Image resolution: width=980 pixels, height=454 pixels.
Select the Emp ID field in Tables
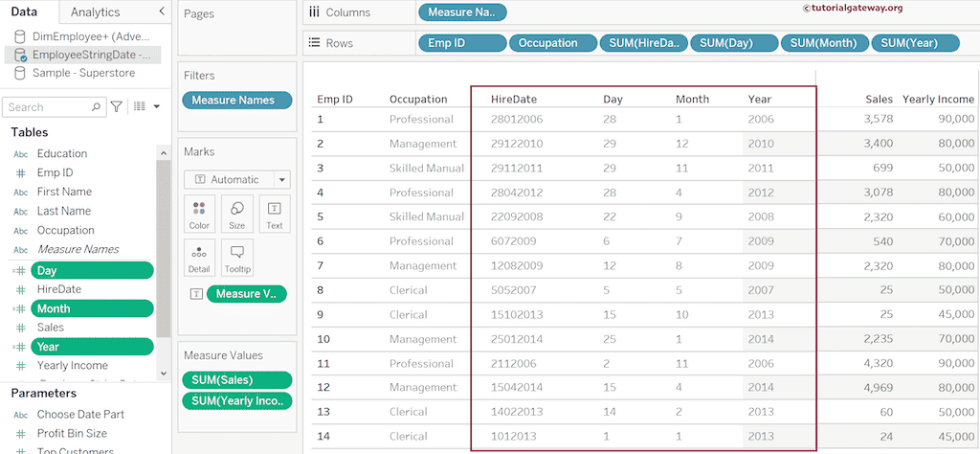pyautogui.click(x=55, y=172)
